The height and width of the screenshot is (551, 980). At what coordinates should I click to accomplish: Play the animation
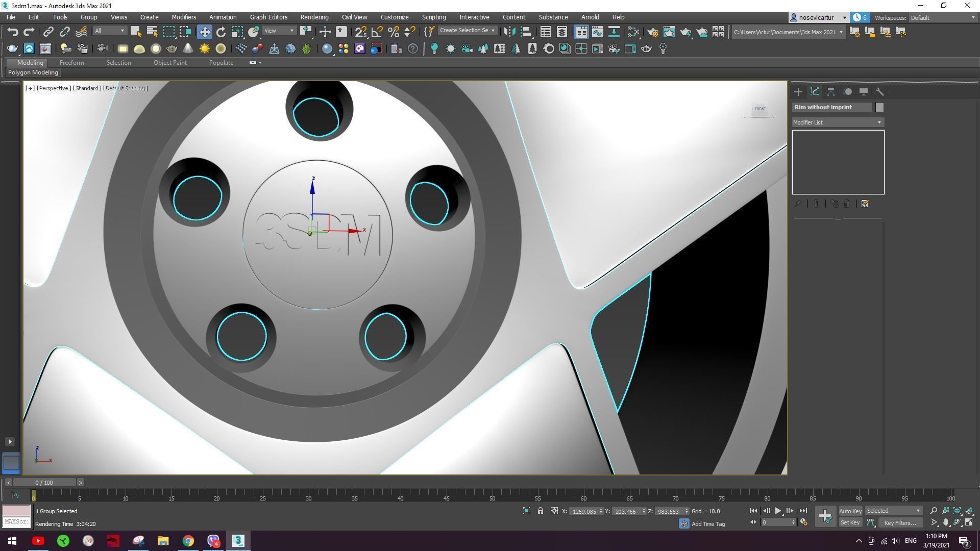coord(778,511)
